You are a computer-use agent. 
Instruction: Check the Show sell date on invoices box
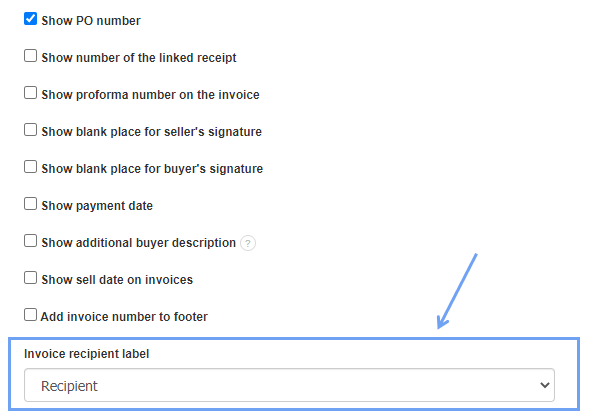point(31,278)
